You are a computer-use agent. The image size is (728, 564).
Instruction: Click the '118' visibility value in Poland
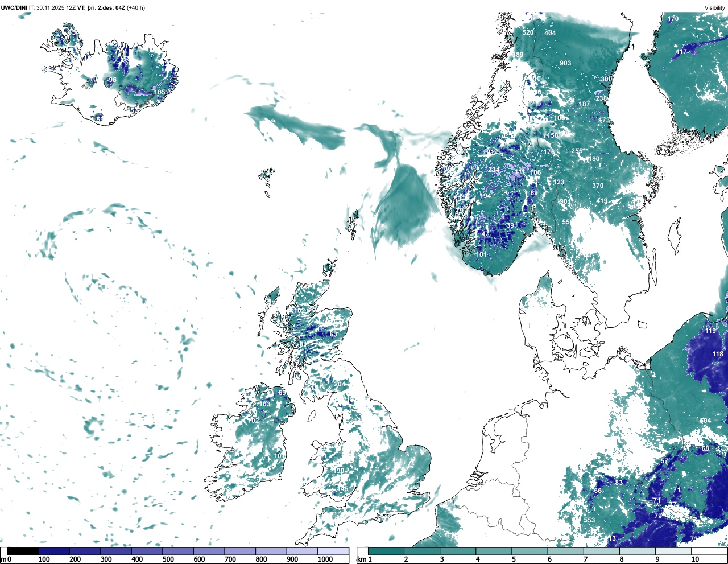tap(718, 355)
